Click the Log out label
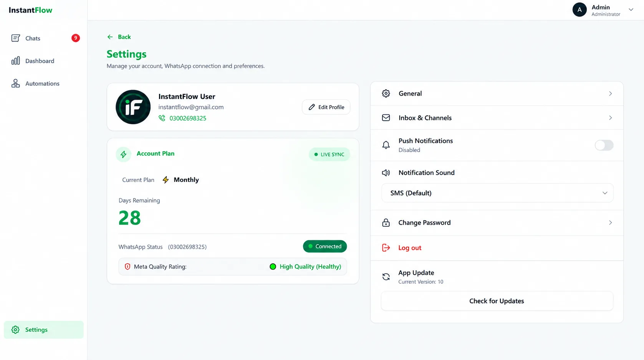Image resolution: width=644 pixels, height=360 pixels. tap(410, 248)
